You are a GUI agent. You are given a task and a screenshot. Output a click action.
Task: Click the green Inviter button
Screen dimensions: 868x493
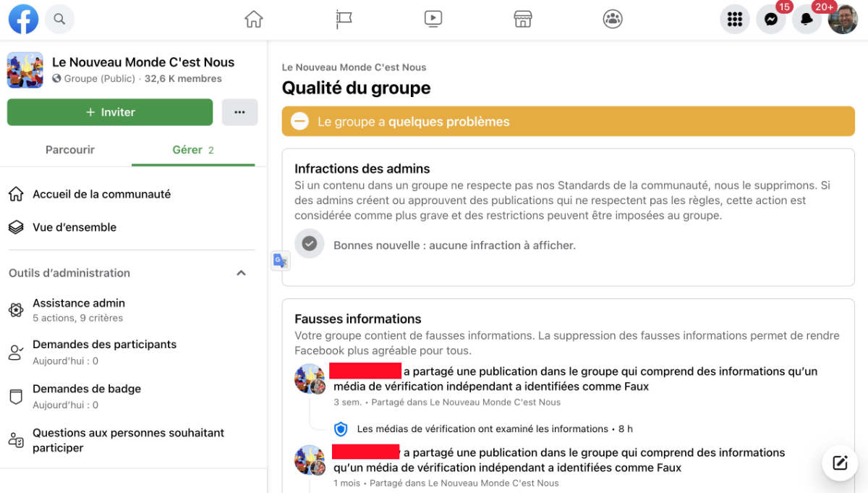click(110, 112)
